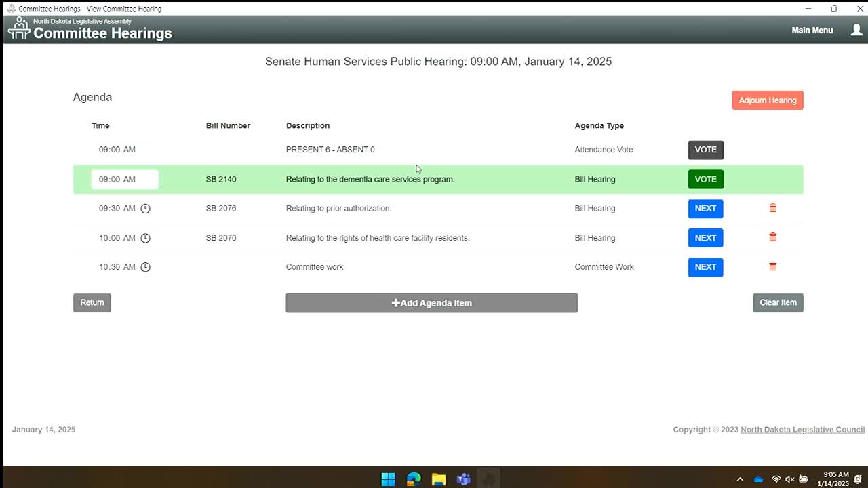Open VOTE for the Attendance Vote row
868x488 pixels.
click(x=706, y=150)
